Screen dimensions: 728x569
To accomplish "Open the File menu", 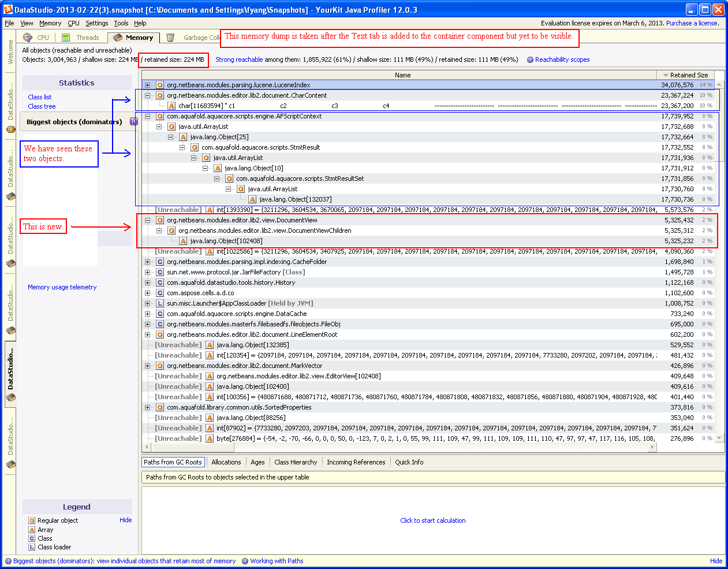I will pos(9,23).
